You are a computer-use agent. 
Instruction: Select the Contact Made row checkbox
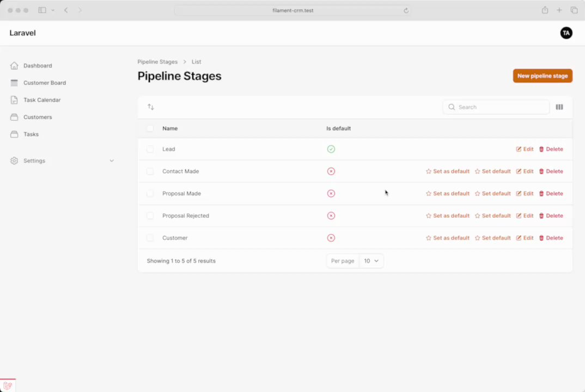(x=150, y=171)
